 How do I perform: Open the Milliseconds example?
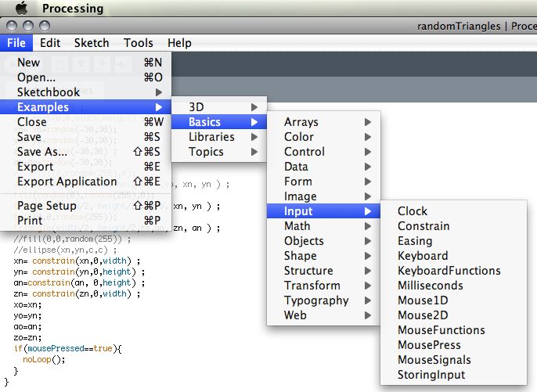(x=454, y=286)
